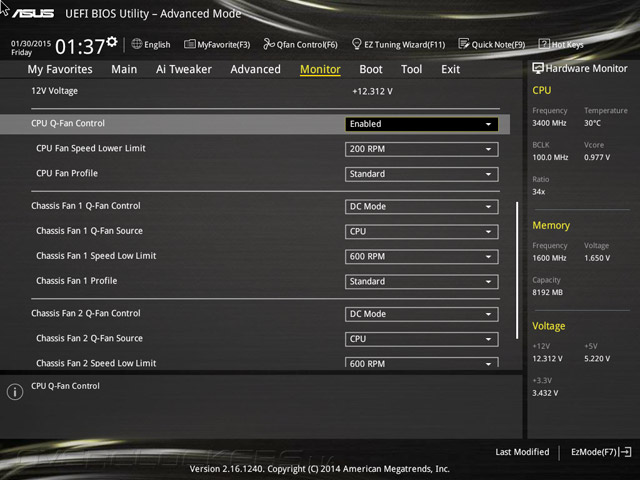This screenshot has height=480, width=640.
Task: Select the 12V Voltage row label
Action: pyautogui.click(x=54, y=91)
